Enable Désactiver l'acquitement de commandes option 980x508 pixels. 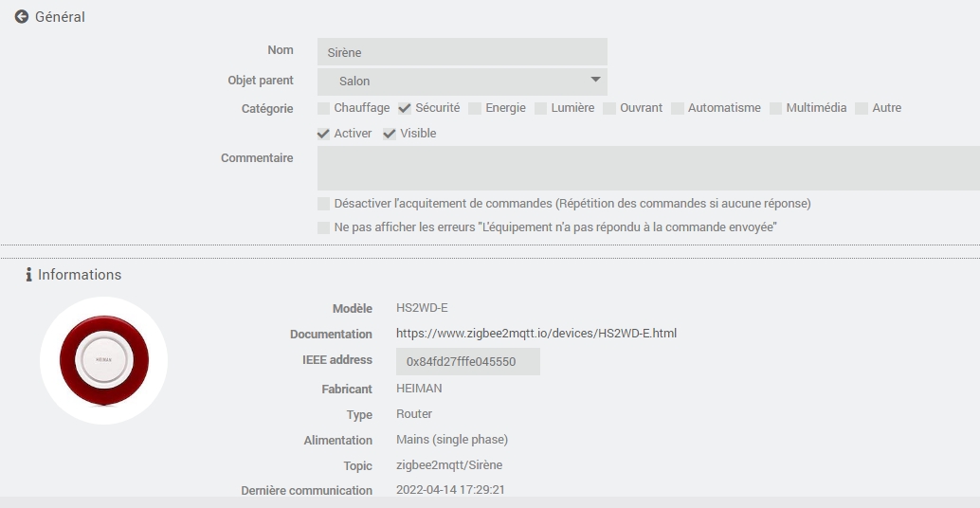pos(324,204)
